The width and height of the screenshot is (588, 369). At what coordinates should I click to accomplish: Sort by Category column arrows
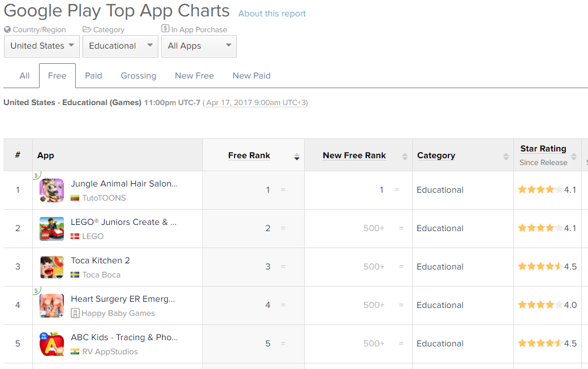point(506,157)
